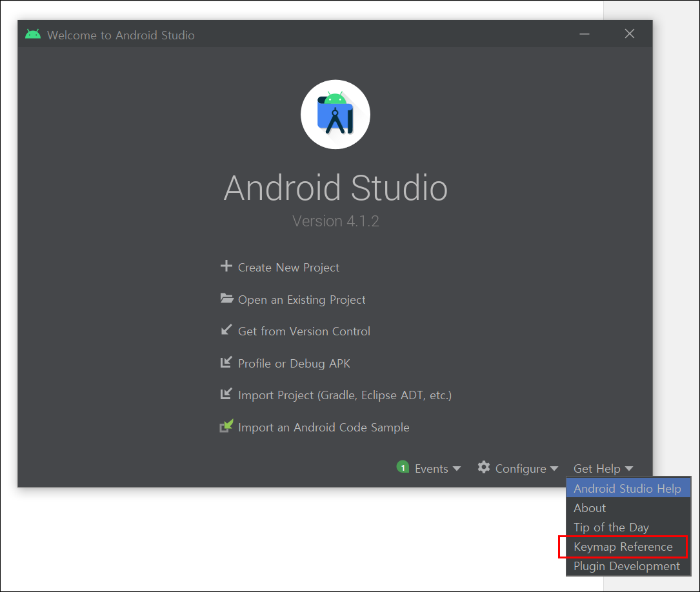This screenshot has width=700, height=592.
Task: Click the folder icon beside Open an Existing Project
Action: pos(227,299)
